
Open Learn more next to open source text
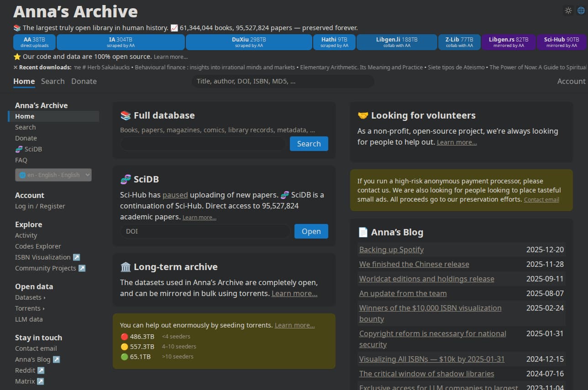[171, 57]
